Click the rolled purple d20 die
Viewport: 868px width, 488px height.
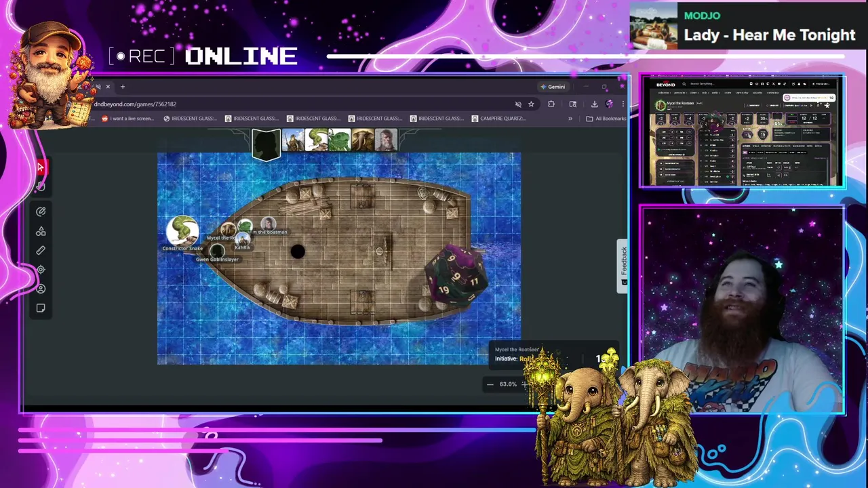456,277
